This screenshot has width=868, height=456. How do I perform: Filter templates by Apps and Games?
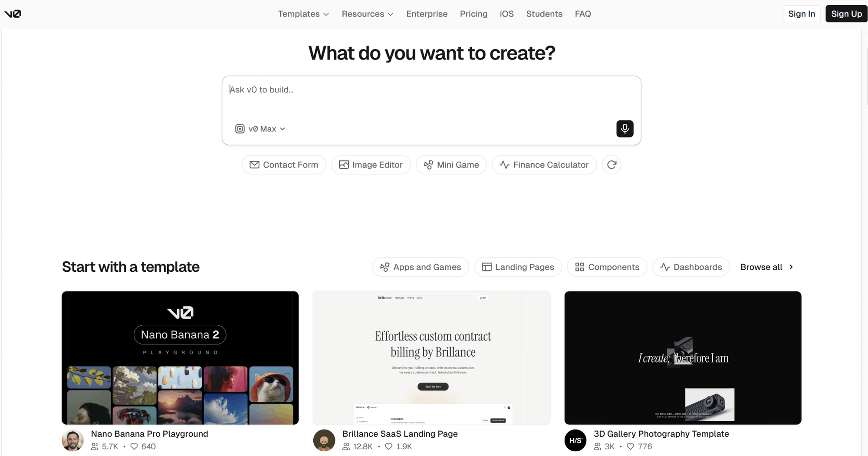pos(421,267)
